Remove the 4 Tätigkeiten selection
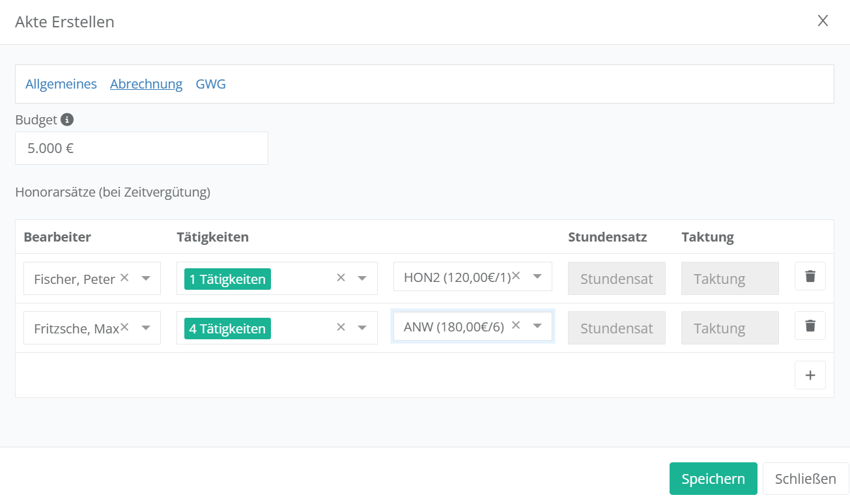The width and height of the screenshot is (850, 504). click(x=341, y=327)
